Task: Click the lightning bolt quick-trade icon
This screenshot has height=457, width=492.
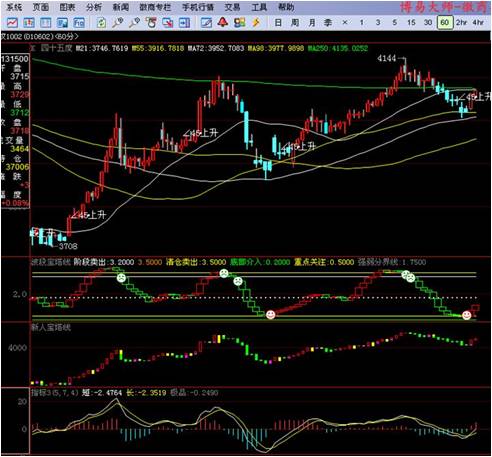Action: coord(256,22)
